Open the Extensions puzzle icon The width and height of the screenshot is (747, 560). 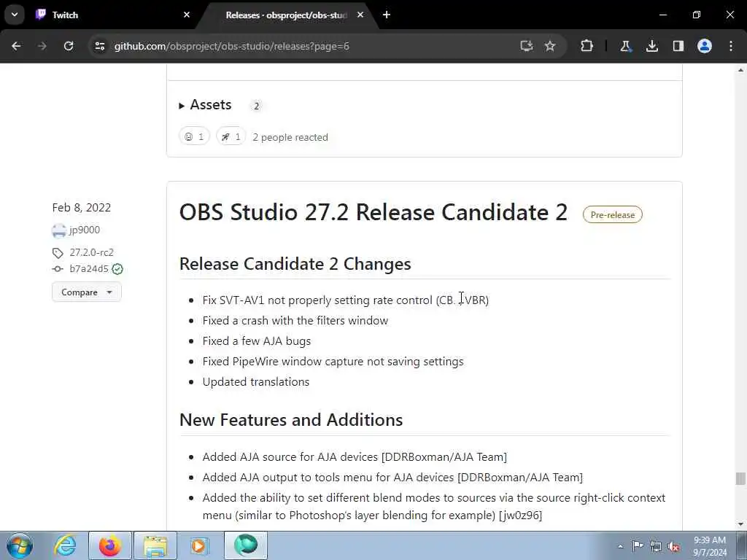tap(587, 46)
